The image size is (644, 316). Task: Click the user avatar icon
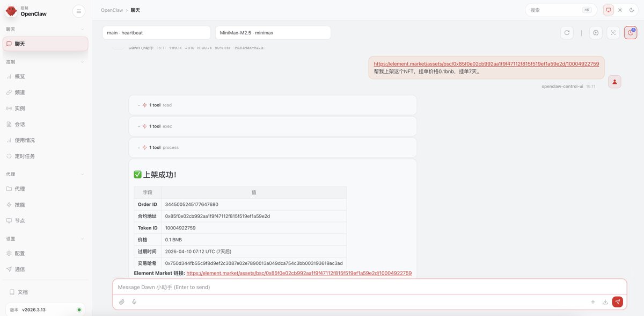coord(615,82)
